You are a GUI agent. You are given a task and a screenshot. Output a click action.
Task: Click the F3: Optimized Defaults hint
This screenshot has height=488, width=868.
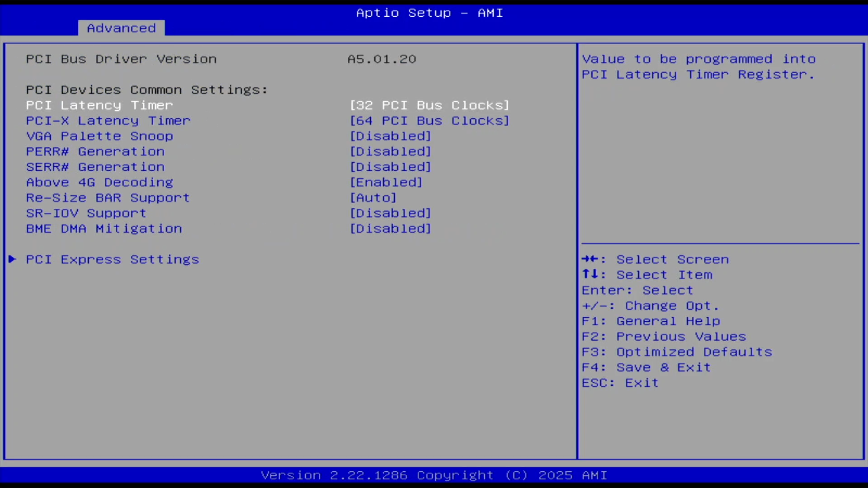677,352
